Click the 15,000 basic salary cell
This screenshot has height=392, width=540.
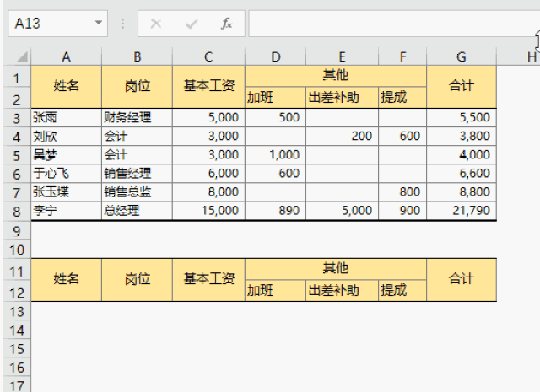click(x=208, y=211)
